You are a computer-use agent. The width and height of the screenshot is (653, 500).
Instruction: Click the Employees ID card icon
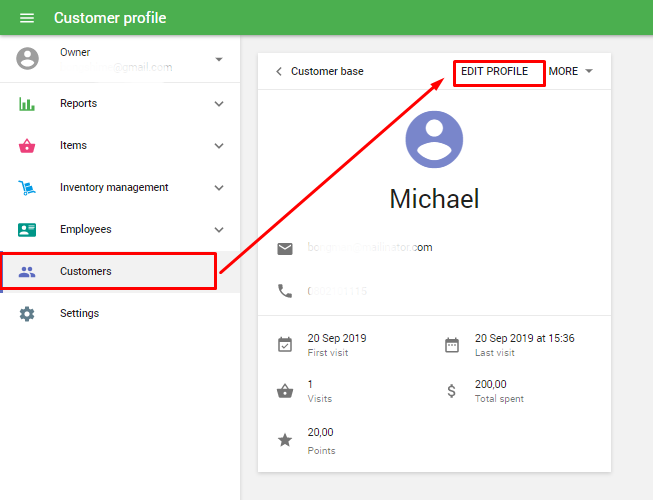(27, 230)
